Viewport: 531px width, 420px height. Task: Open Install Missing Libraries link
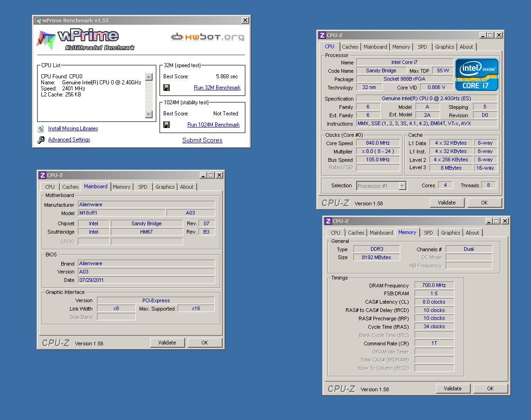pyautogui.click(x=73, y=128)
